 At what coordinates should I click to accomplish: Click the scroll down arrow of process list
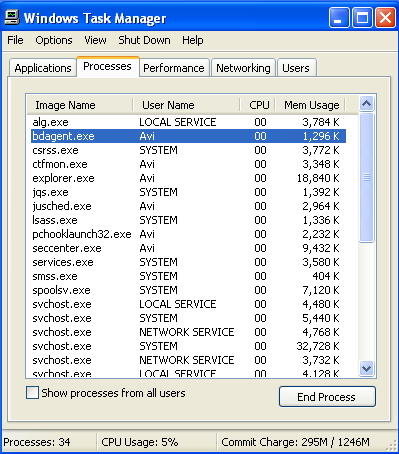coord(367,368)
